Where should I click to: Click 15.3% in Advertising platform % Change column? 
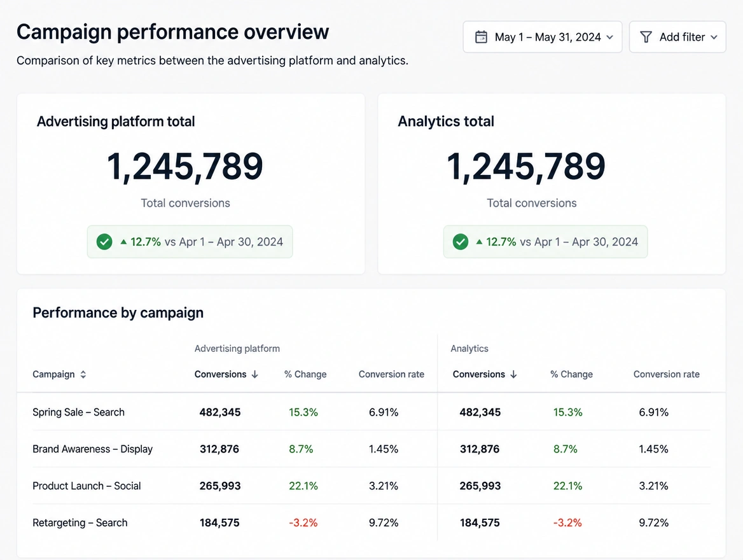[x=303, y=412]
